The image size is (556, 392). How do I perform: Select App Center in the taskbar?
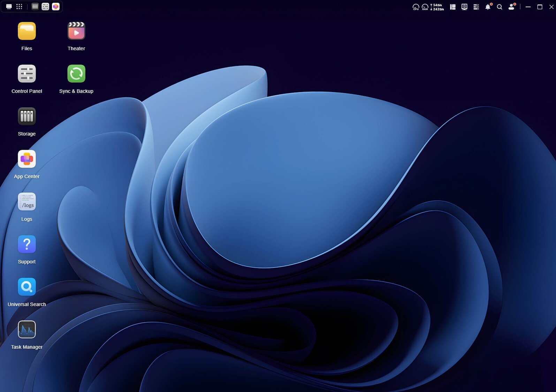tap(56, 7)
